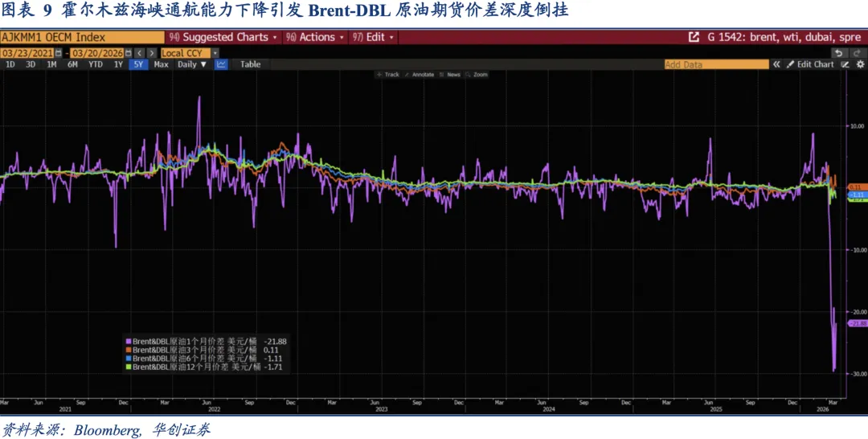Viewport: 868px width, 439px height.
Task: Open start date calendar icon
Action: [x=58, y=53]
